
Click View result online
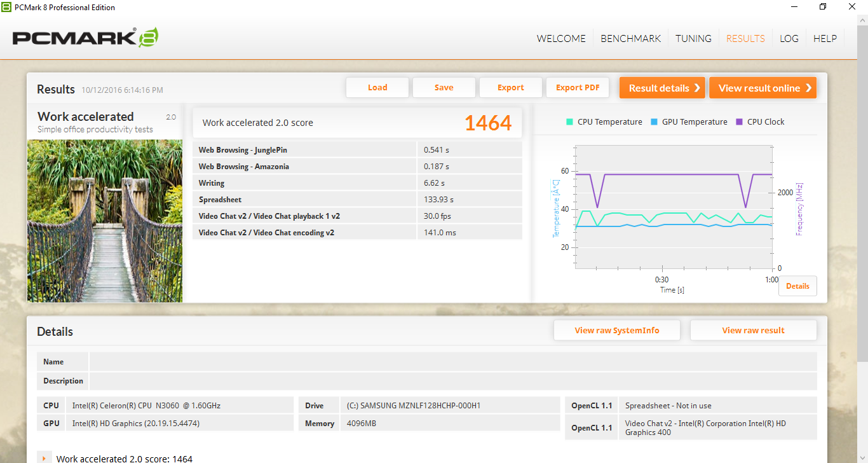(763, 88)
